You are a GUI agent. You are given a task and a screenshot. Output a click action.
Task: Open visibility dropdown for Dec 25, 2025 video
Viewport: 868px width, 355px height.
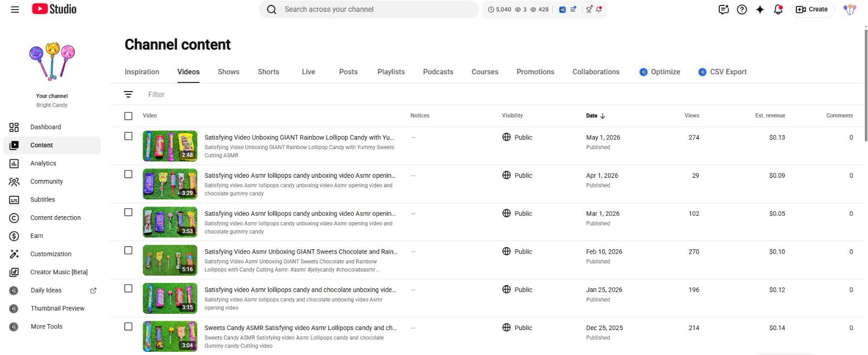click(518, 328)
